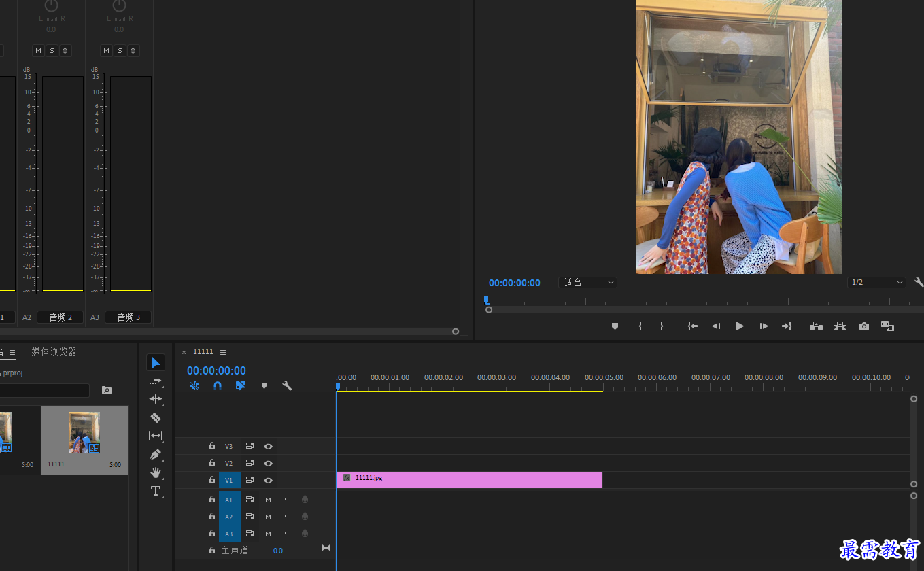Select the Pen tool
This screenshot has width=924, height=571.
click(x=156, y=454)
